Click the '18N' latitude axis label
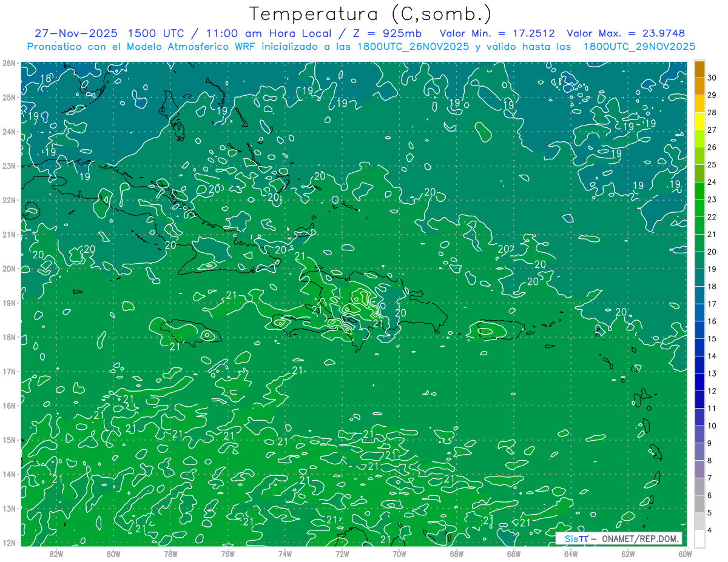This screenshot has height=562, width=728. 8,337
